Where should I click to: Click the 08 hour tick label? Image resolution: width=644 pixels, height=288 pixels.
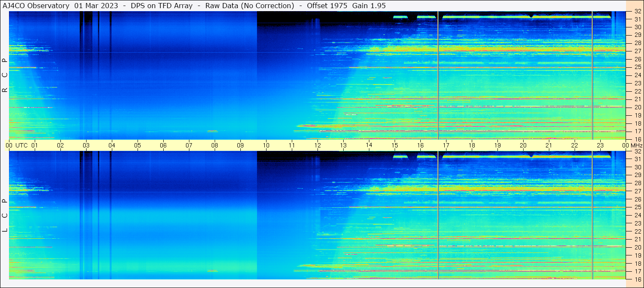tap(215, 145)
